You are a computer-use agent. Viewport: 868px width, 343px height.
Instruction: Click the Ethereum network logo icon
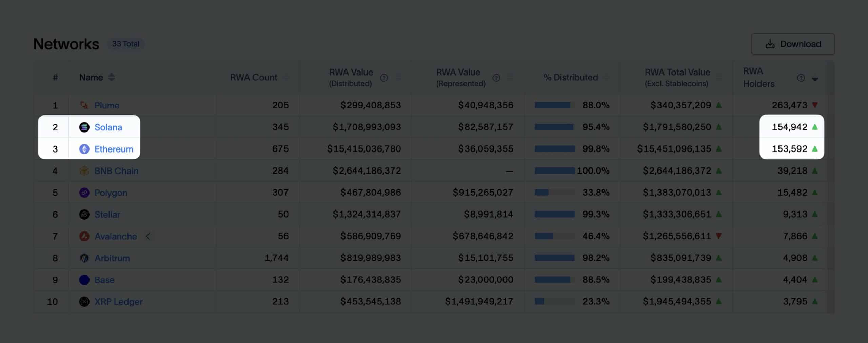point(84,149)
